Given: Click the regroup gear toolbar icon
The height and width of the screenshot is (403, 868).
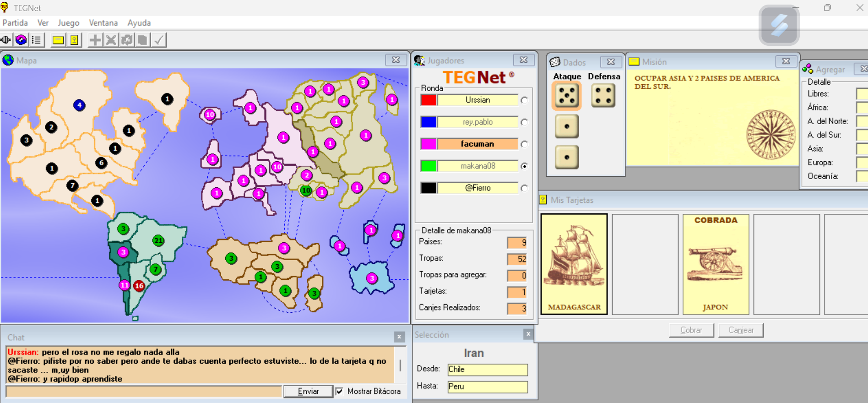Looking at the screenshot, I should coord(127,40).
